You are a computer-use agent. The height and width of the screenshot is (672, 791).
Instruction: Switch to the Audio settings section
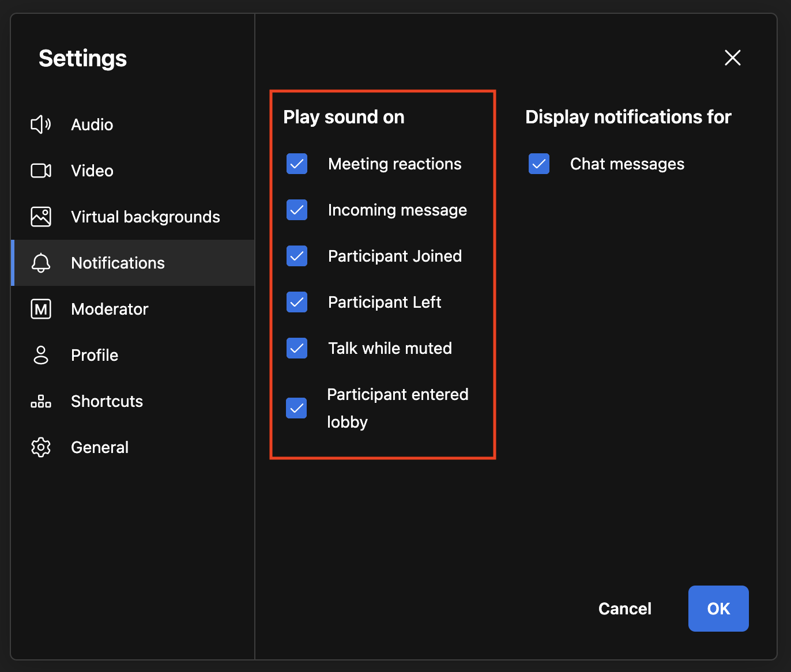[x=92, y=124]
